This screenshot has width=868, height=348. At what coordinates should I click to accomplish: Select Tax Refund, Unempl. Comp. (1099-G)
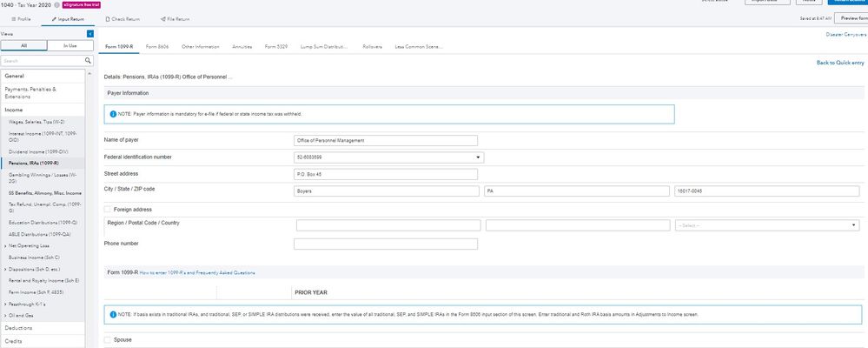[45, 207]
